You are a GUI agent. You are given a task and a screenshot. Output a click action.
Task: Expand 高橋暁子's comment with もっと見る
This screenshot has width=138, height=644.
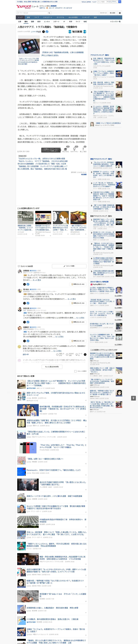[59, 337]
